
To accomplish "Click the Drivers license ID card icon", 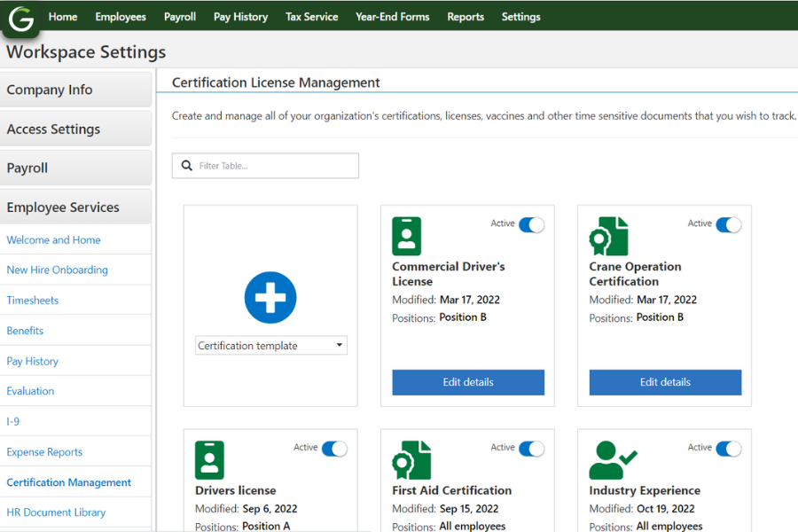I will [209, 458].
